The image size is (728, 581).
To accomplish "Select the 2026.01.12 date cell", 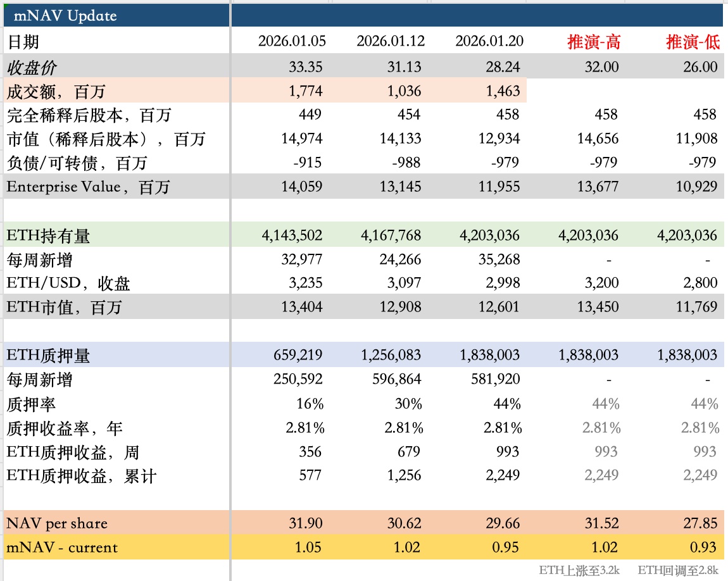I will click(391, 42).
